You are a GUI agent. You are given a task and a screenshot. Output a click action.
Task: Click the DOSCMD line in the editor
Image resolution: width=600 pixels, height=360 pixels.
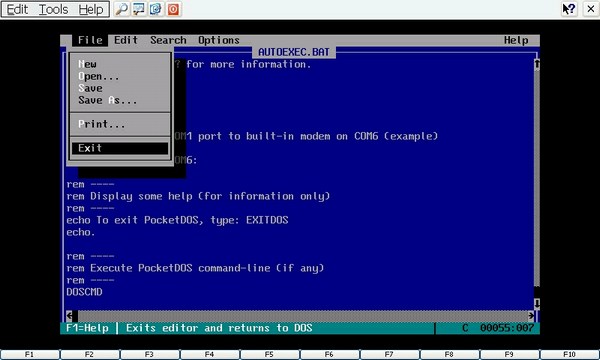click(84, 292)
